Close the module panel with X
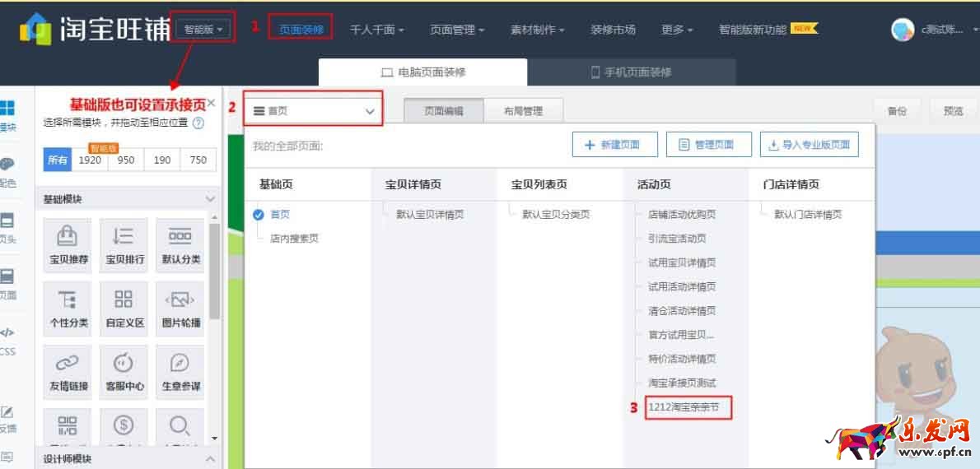 point(212,103)
